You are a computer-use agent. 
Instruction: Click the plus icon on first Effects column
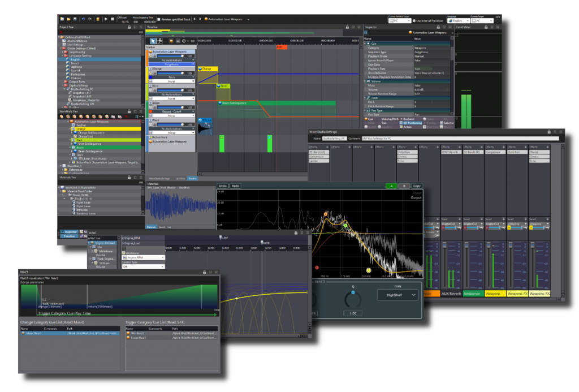(x=327, y=147)
